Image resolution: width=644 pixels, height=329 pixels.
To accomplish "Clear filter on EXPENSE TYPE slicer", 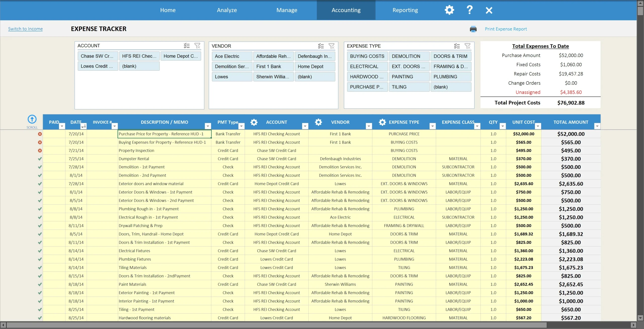I will (x=468, y=46).
